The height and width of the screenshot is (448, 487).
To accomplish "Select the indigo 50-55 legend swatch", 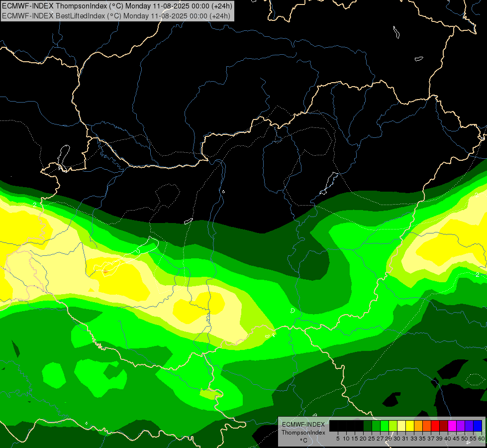I will pyautogui.click(x=469, y=426).
